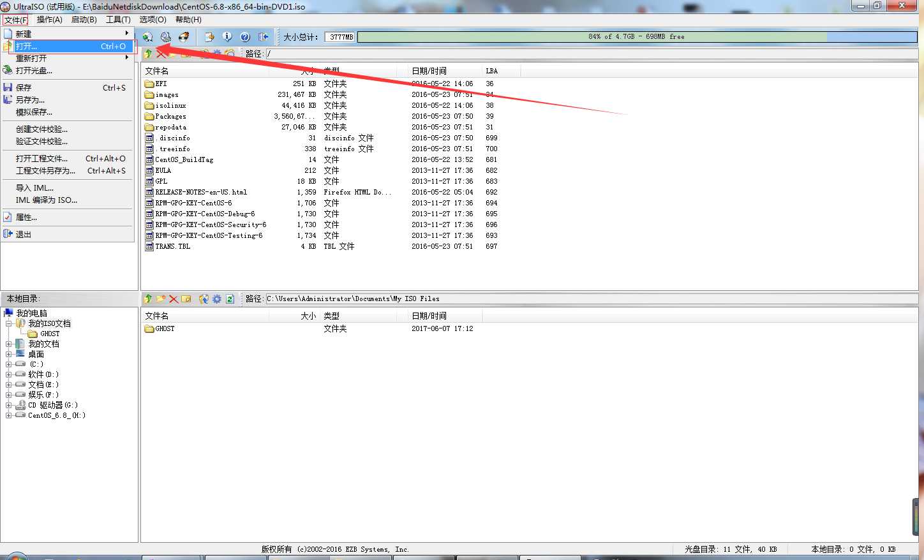Click the 84% of 4.7GB capacity bar
Image resolution: width=924 pixels, height=560 pixels.
[x=637, y=37]
